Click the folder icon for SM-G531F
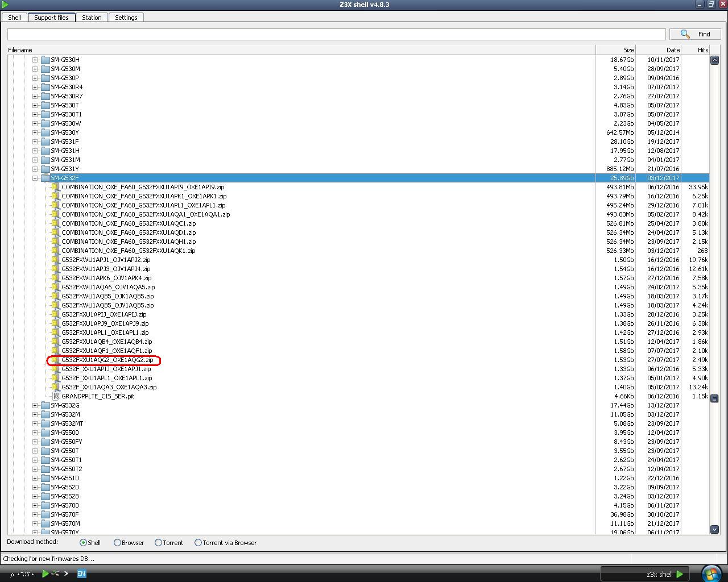The height and width of the screenshot is (582, 728). point(45,142)
